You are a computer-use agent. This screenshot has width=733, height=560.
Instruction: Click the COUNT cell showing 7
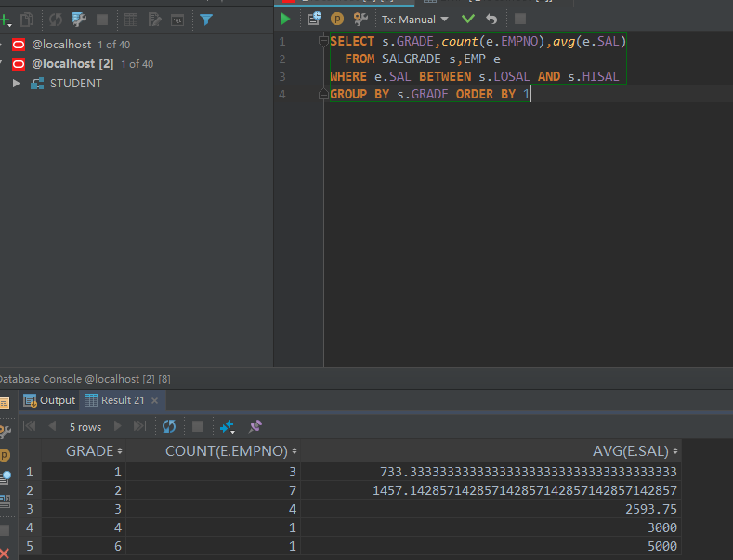(x=213, y=490)
